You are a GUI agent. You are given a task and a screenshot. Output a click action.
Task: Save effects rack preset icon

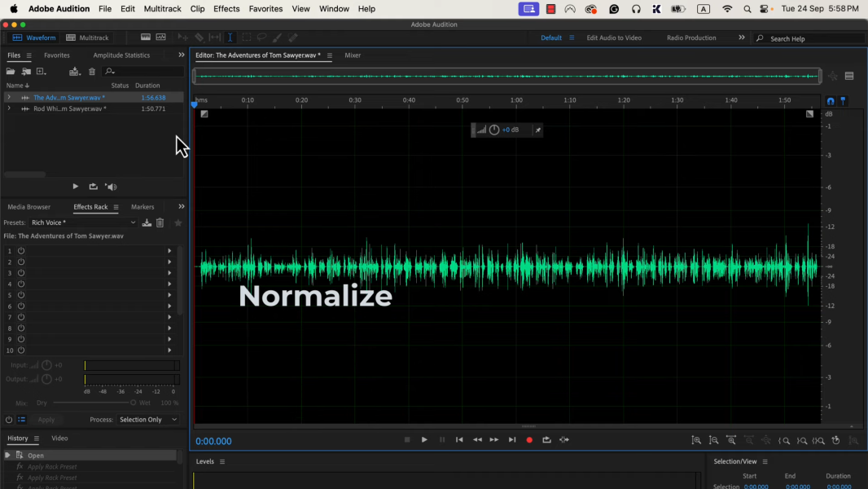pos(147,222)
